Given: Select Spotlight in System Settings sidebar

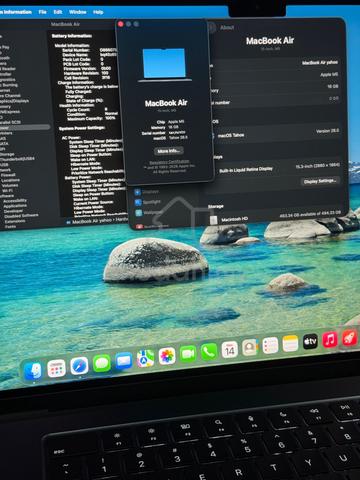Looking at the screenshot, I should [148, 202].
